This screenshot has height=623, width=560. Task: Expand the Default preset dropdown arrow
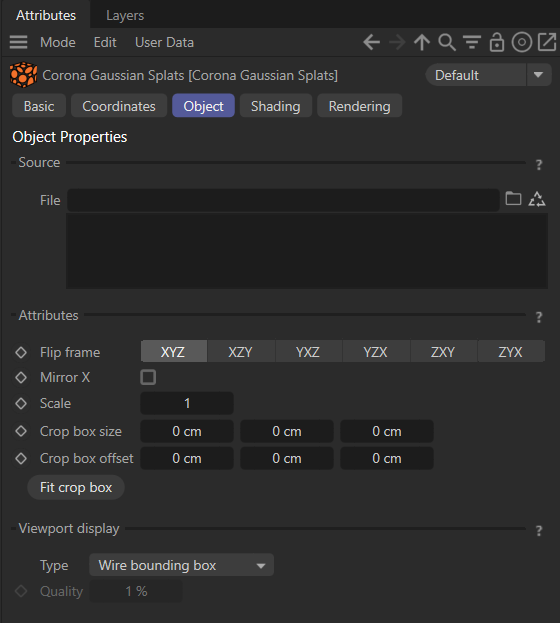pyautogui.click(x=539, y=75)
